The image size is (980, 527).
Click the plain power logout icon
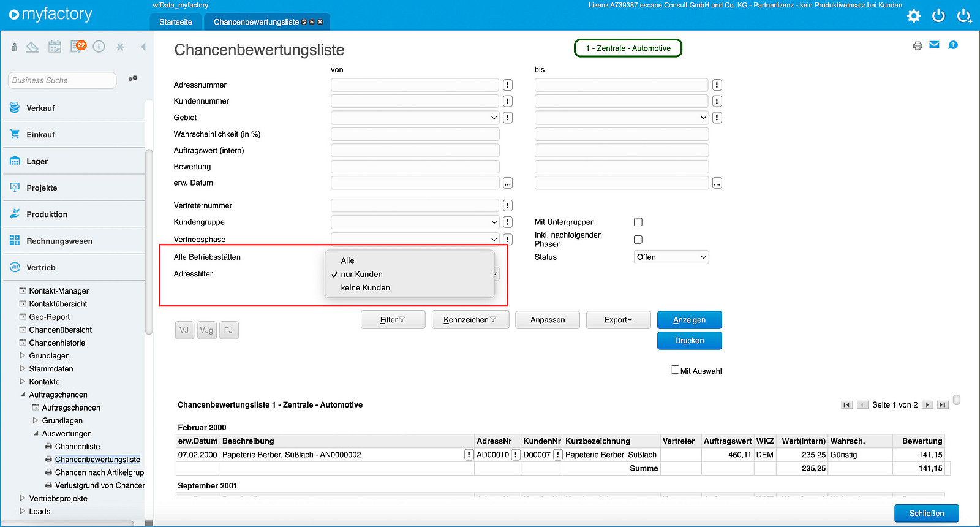point(938,16)
